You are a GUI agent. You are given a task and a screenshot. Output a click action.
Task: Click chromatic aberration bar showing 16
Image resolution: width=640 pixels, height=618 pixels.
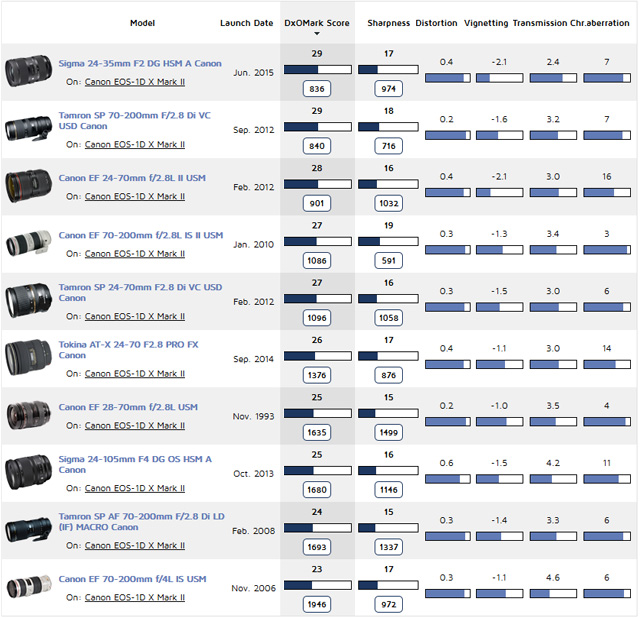(607, 192)
